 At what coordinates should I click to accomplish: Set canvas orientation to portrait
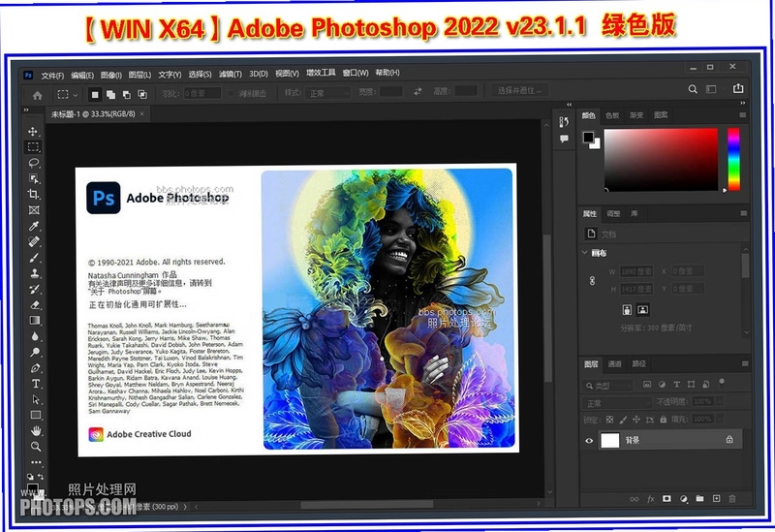point(627,310)
